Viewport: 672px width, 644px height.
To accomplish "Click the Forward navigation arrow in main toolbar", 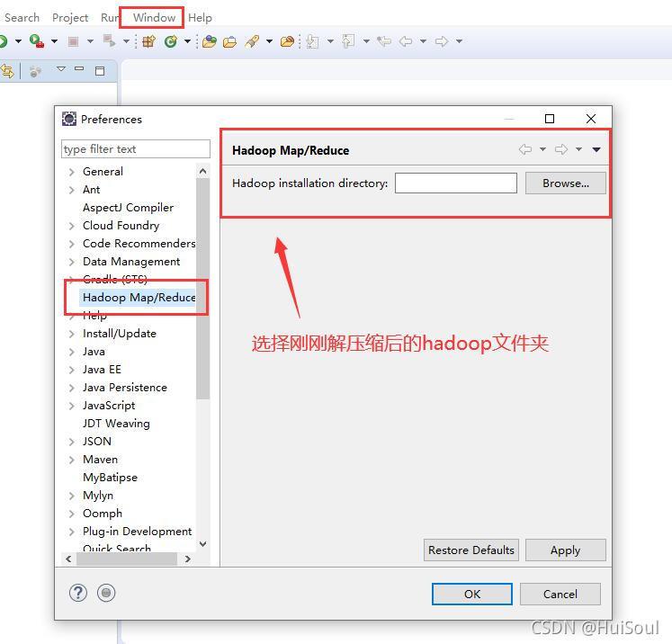I will click(442, 41).
